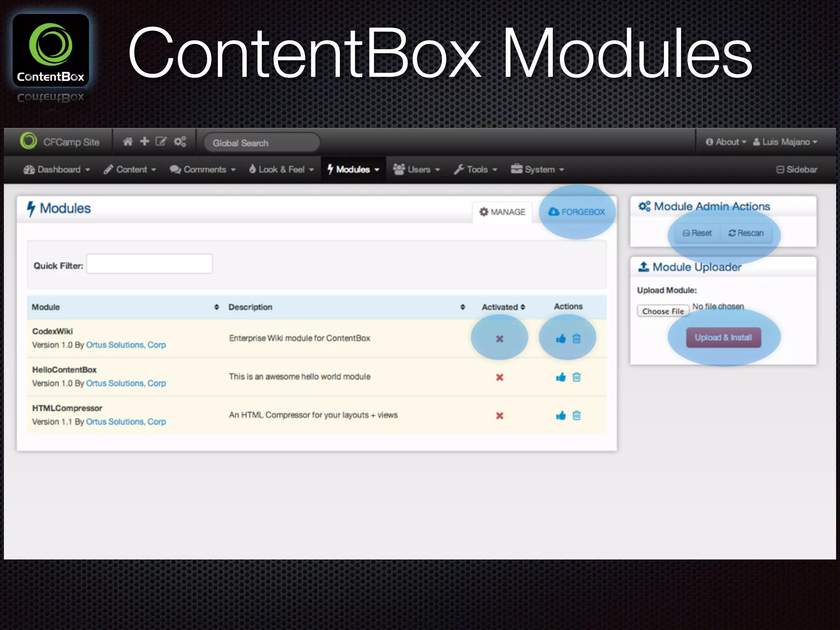Click 'Enterprise Wiki module for ContentBox' description
The width and height of the screenshot is (840, 630).
(x=299, y=338)
